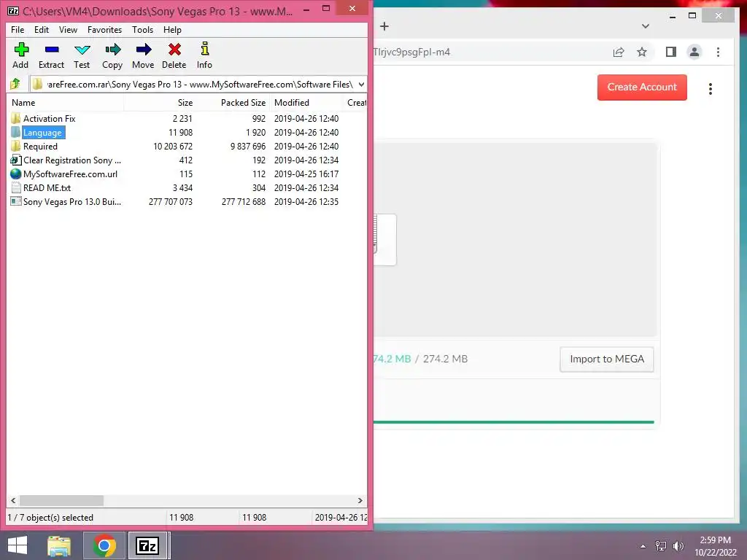
Task: Sort list by Name column header
Action: pyautogui.click(x=65, y=102)
